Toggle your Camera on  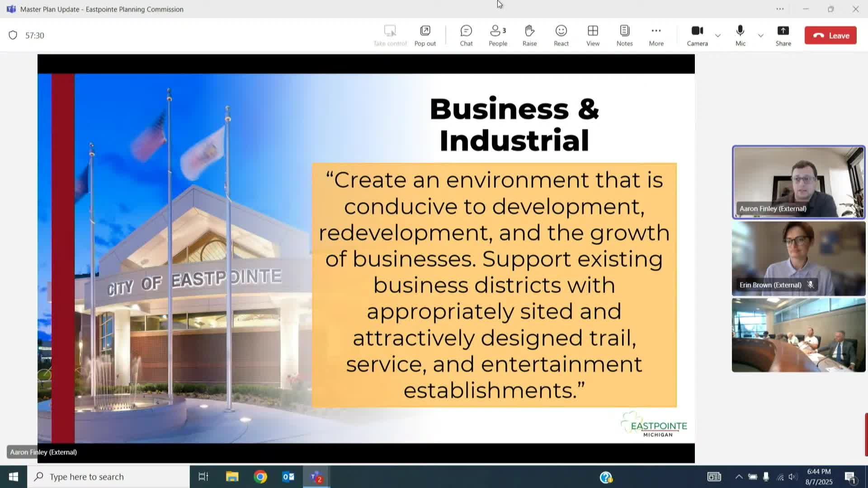697,35
